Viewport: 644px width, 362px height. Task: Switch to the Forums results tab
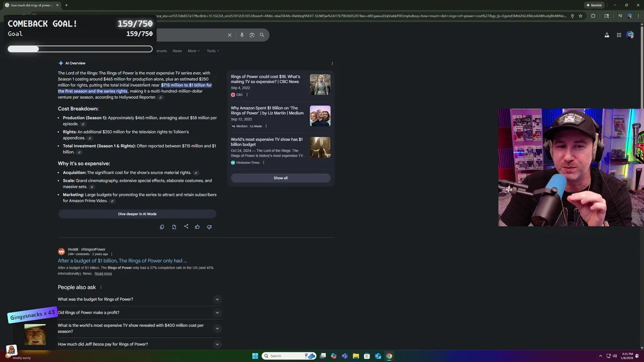pos(160,51)
